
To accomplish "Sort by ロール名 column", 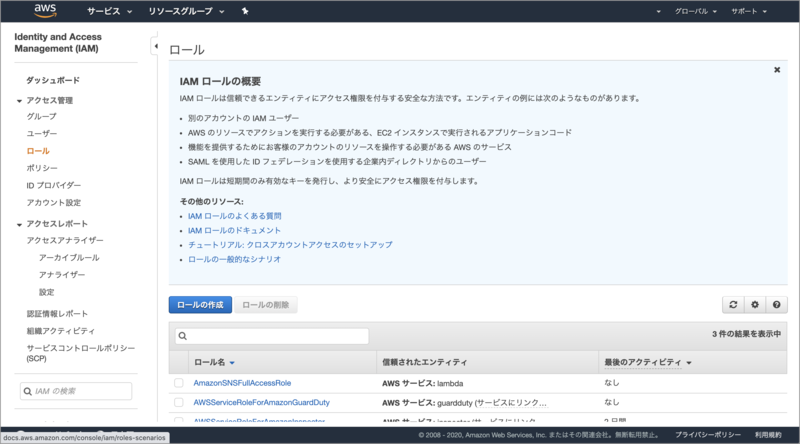I will pos(214,362).
